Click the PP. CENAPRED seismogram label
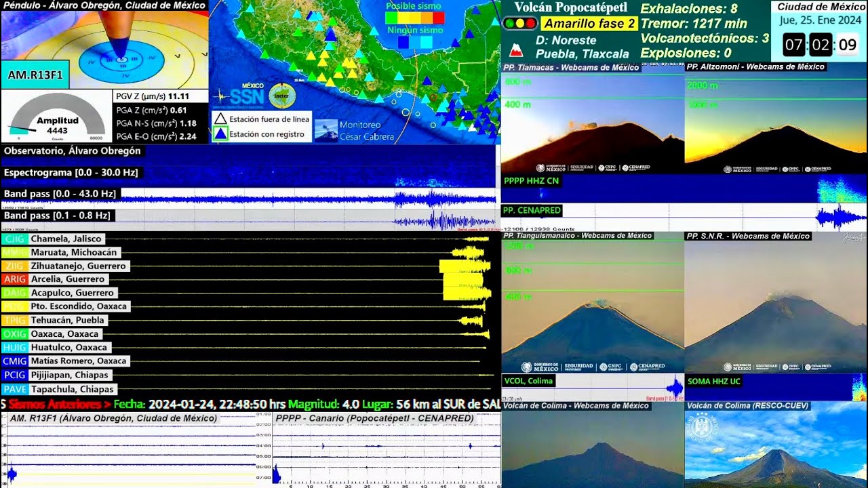 pyautogui.click(x=532, y=210)
